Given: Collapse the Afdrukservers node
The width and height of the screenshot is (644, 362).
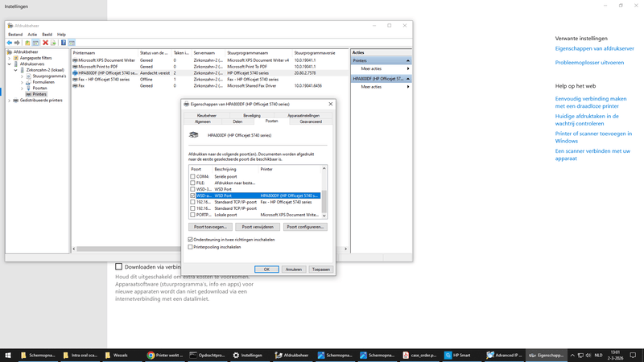Looking at the screenshot, I should pos(10,64).
